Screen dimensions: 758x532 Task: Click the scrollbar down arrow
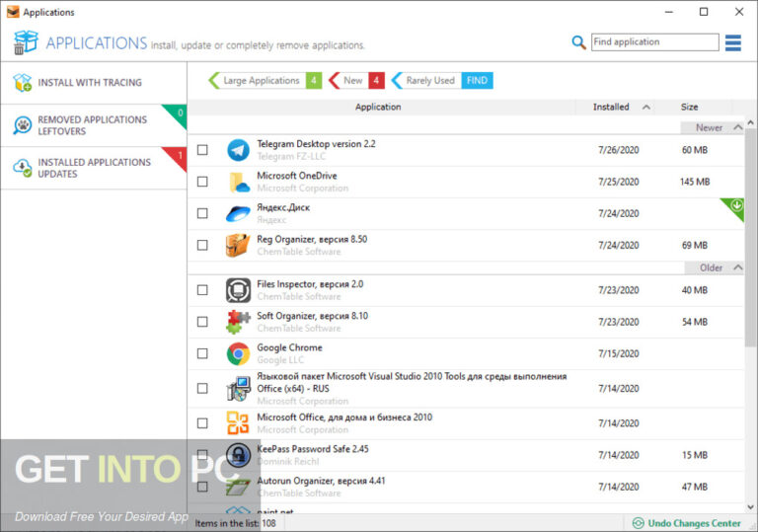[750, 507]
